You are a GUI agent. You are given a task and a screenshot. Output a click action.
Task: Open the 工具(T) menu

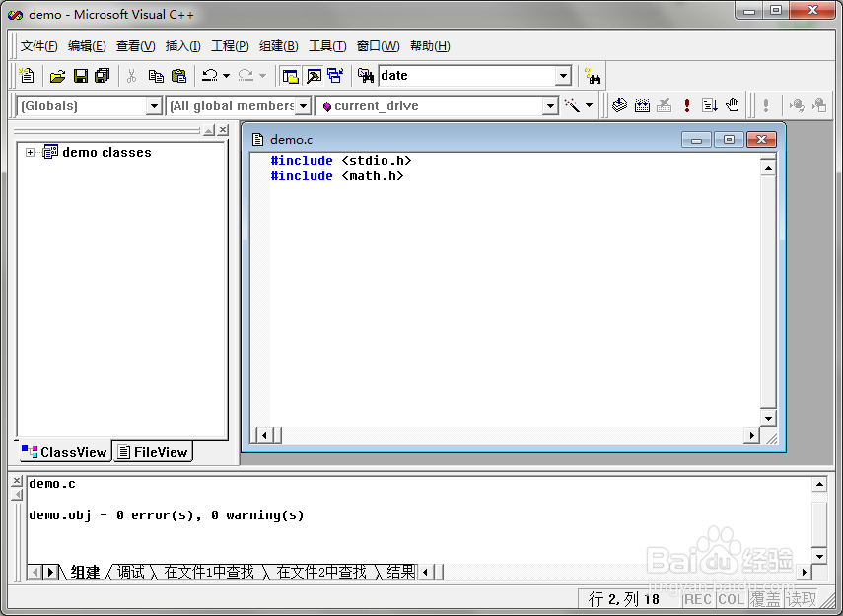point(327,46)
